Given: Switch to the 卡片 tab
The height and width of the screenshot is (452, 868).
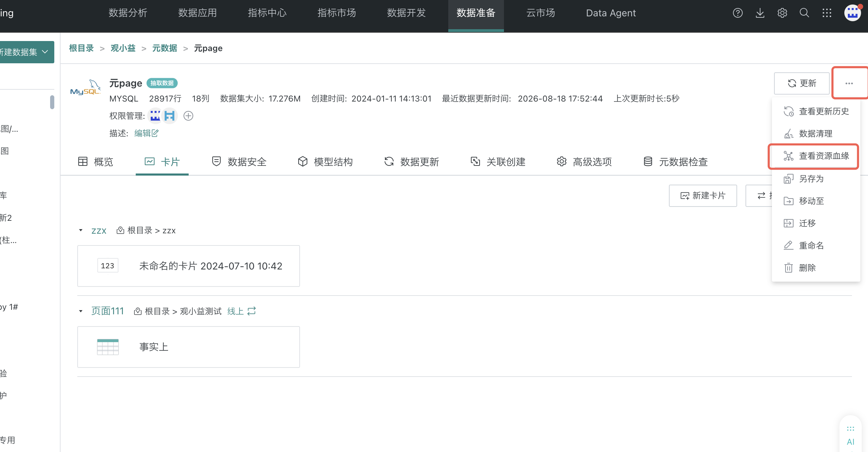Looking at the screenshot, I should point(162,162).
